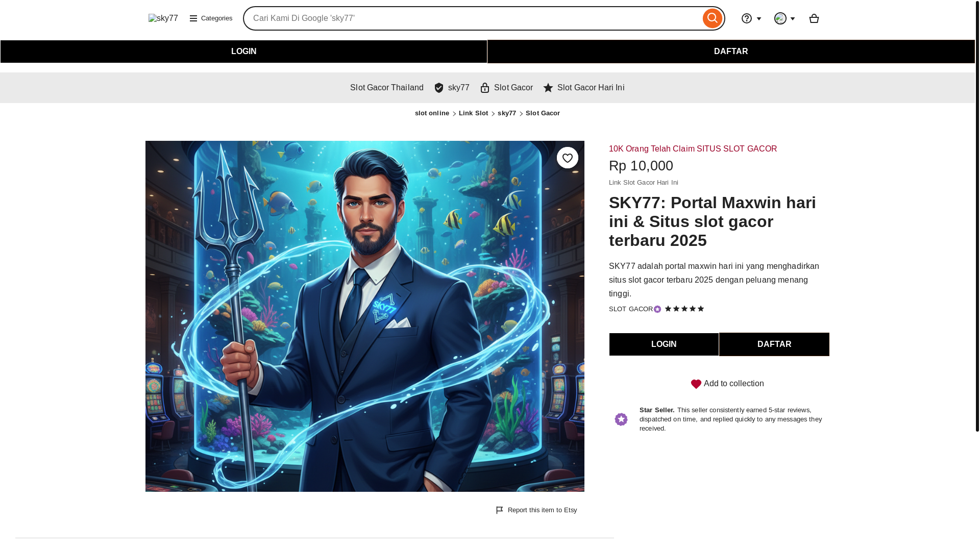Open the region flag dropdown
The image size is (980, 551).
(785, 18)
